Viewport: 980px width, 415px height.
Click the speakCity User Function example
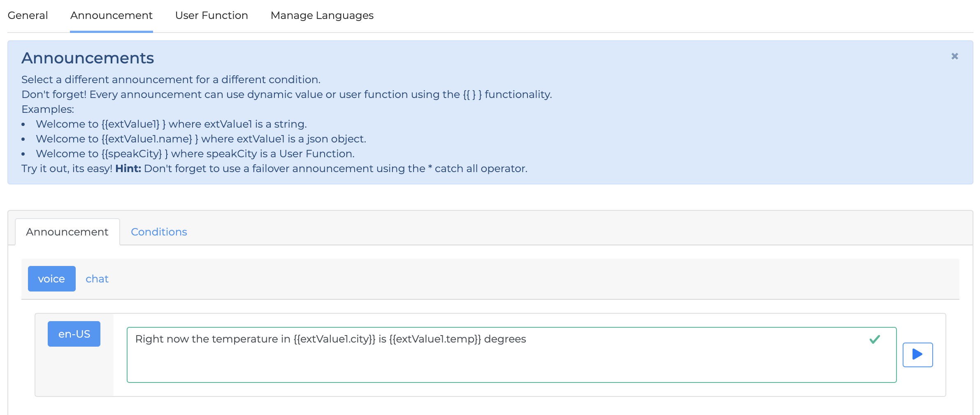click(195, 154)
